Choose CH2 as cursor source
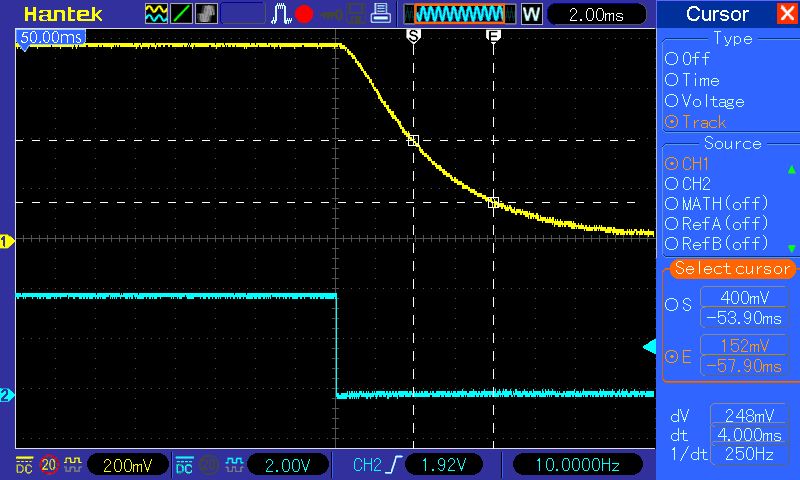The width and height of the screenshot is (800, 480). [x=688, y=184]
